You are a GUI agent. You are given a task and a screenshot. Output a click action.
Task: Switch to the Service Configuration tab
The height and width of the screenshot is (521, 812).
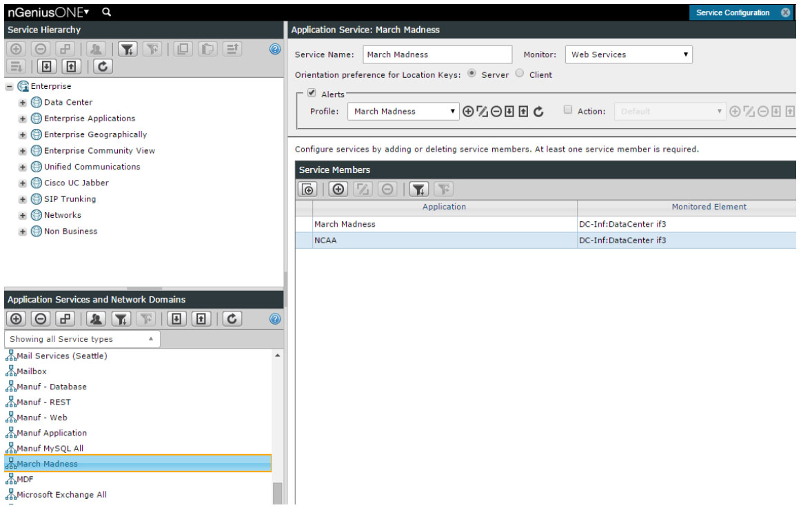[x=732, y=12]
